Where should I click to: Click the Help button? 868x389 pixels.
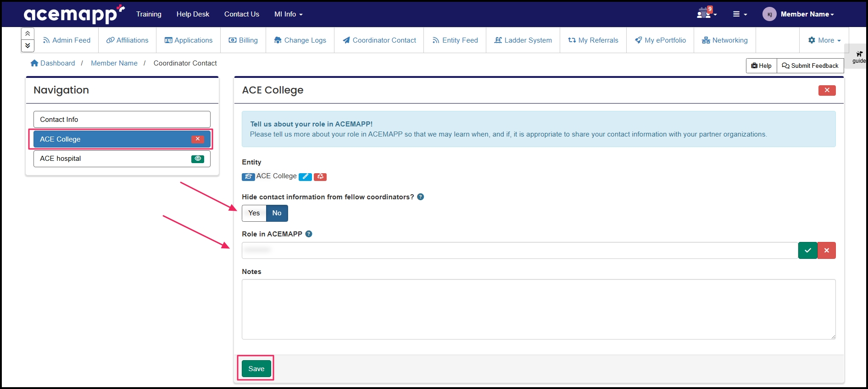762,66
